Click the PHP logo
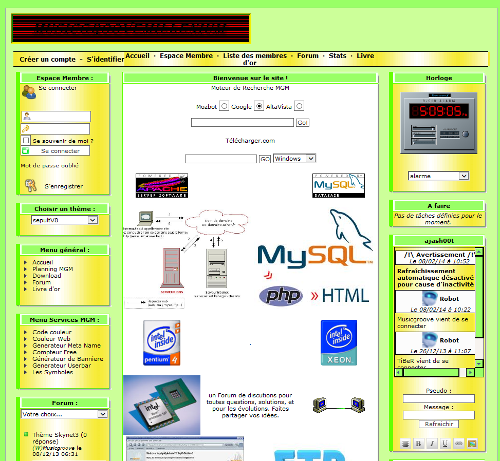 point(281,296)
